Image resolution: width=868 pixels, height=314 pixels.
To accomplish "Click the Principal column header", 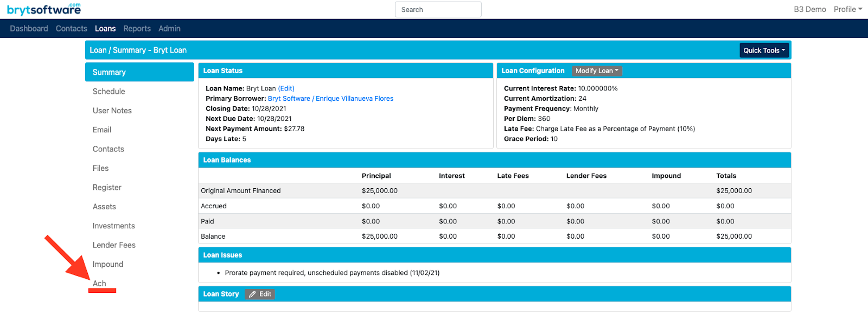I will (x=376, y=176).
